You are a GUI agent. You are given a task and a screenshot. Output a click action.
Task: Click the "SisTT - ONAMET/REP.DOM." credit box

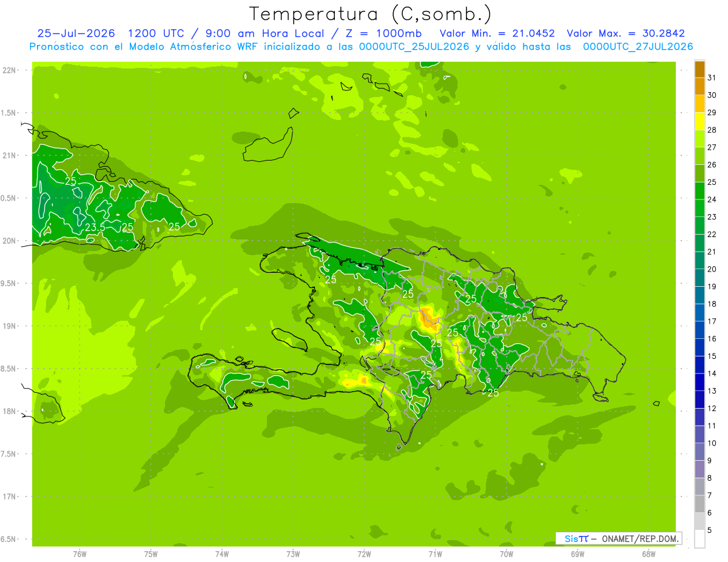click(x=618, y=538)
